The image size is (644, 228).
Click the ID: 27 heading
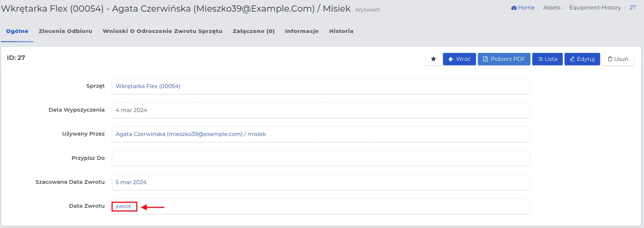click(16, 58)
